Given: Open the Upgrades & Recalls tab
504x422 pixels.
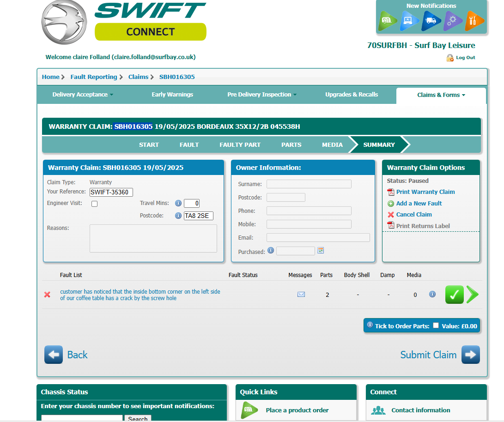Looking at the screenshot, I should coord(351,95).
